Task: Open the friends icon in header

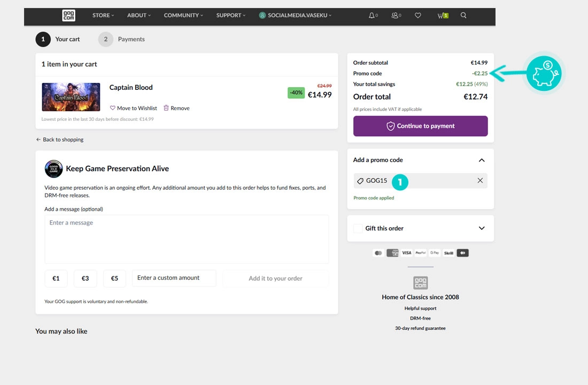Action: [x=395, y=16]
